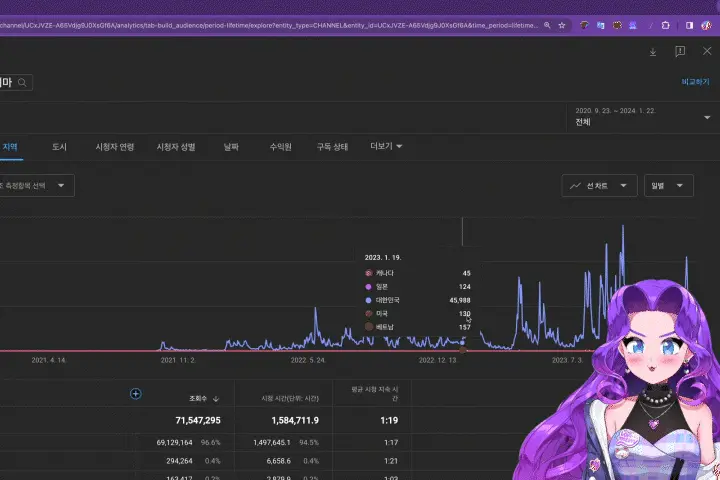The height and width of the screenshot is (480, 720).
Task: Switch to the 도시 tab
Action: click(59, 147)
